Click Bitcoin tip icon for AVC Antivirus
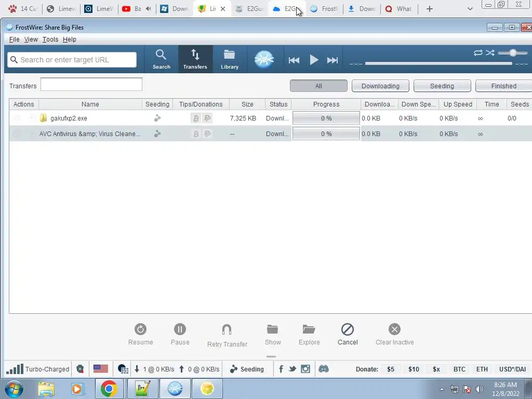 pyautogui.click(x=196, y=134)
